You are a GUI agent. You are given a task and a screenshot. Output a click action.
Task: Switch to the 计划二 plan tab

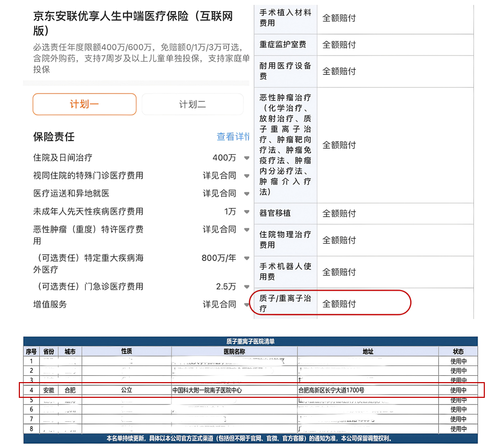(x=192, y=104)
